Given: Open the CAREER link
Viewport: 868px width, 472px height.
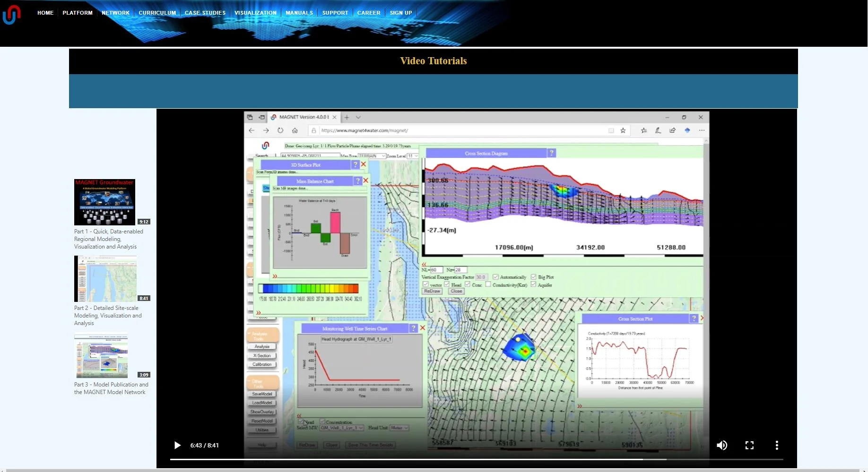Looking at the screenshot, I should tap(369, 13).
